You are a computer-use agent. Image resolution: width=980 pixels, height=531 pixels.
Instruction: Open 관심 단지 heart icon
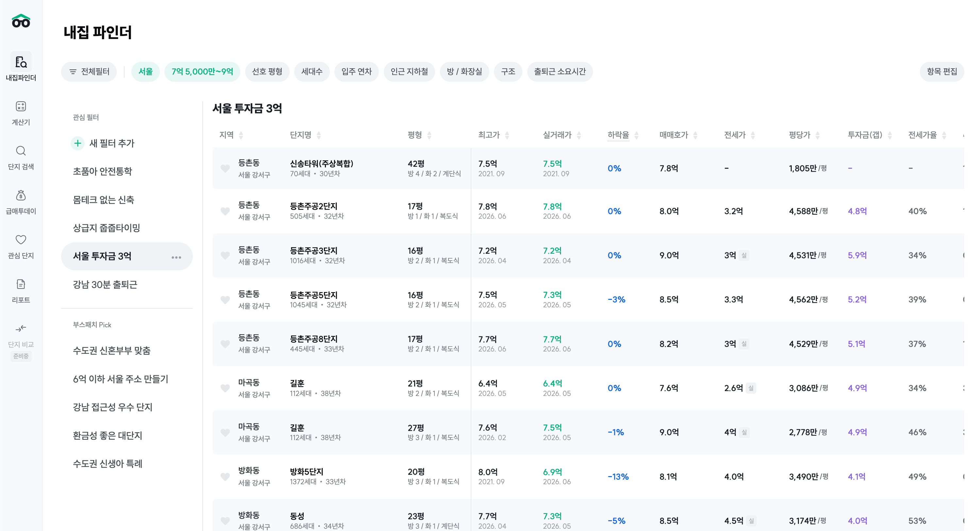click(21, 240)
